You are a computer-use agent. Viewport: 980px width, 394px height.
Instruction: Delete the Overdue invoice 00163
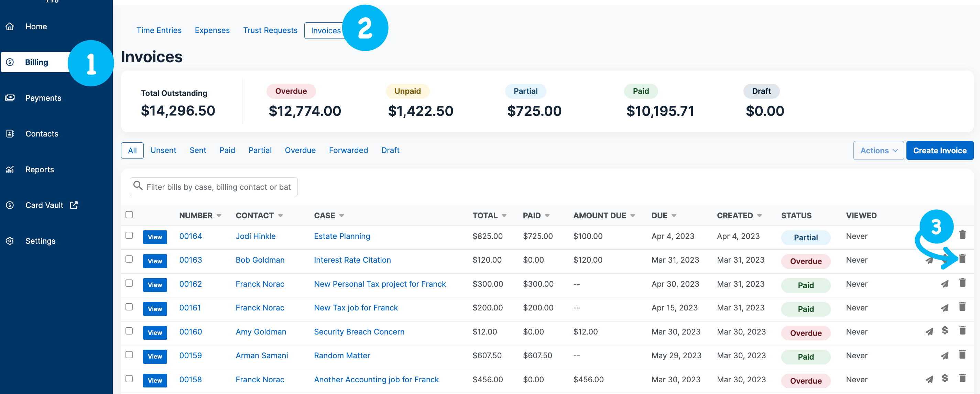[963, 259]
